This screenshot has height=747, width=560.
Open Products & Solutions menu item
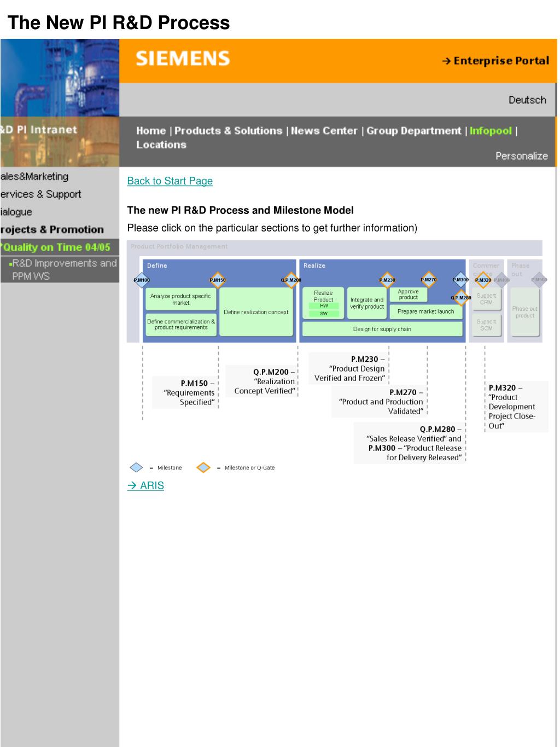click(229, 131)
